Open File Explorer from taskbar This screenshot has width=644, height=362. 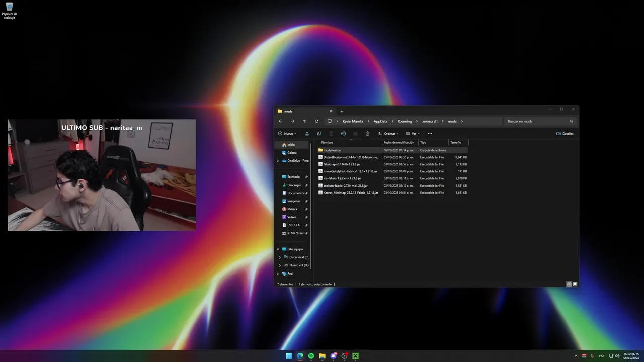pos(322,356)
